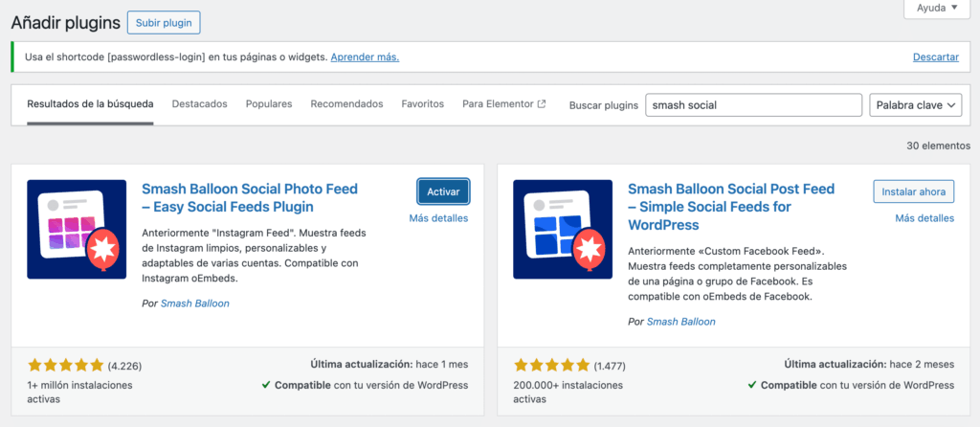Open Más detalles for Social Photo Feed
The width and height of the screenshot is (980, 427).
click(x=438, y=218)
